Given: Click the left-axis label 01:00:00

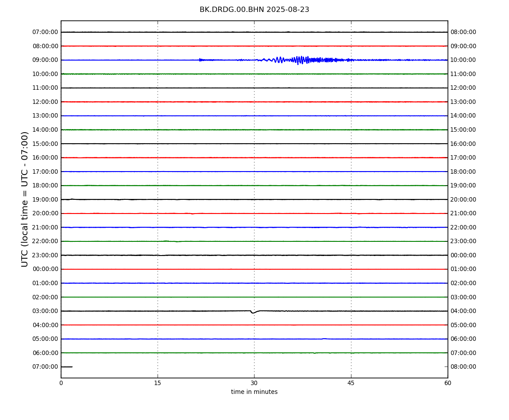Looking at the screenshot, I should coord(45,283).
